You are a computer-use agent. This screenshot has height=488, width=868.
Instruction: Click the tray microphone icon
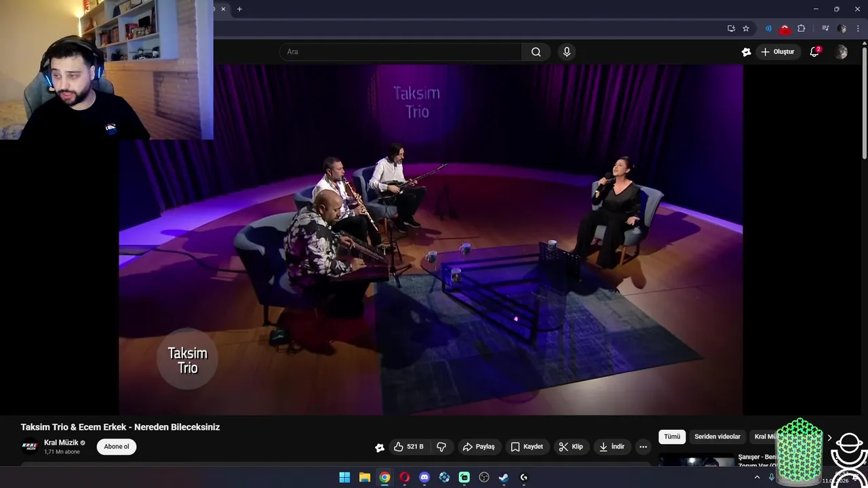click(x=772, y=477)
